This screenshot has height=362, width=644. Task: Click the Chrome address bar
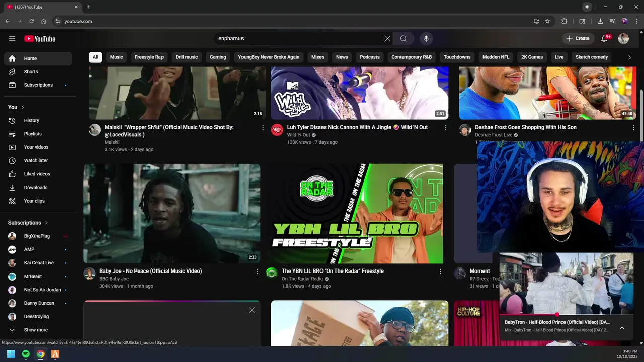pos(292,21)
